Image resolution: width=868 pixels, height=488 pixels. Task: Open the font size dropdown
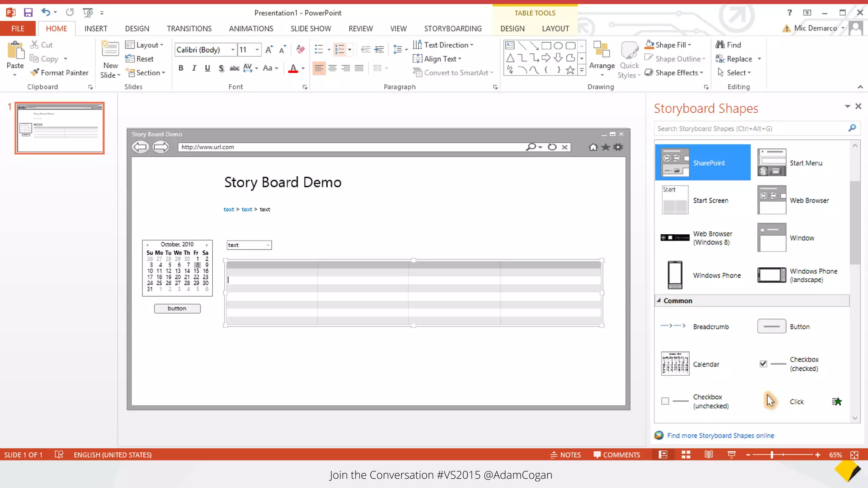click(257, 50)
